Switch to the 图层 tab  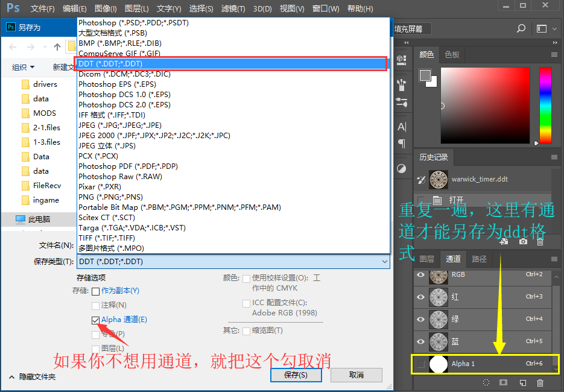pos(426,259)
